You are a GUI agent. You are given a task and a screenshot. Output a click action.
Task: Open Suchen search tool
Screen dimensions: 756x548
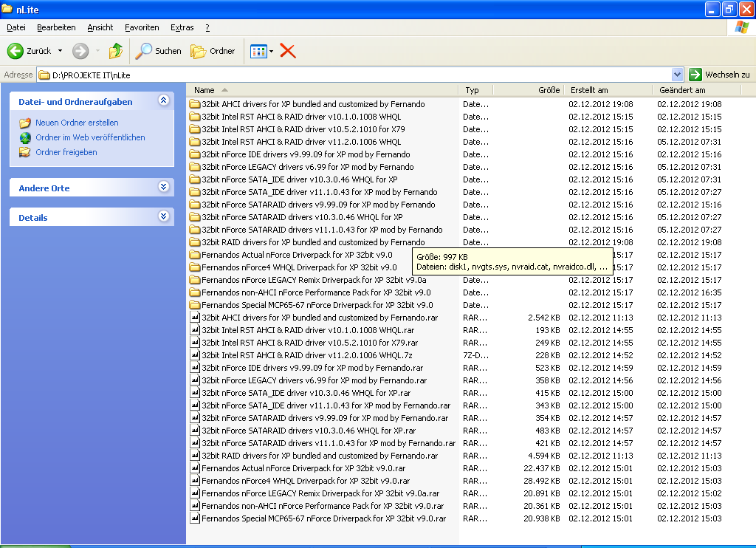click(x=158, y=51)
